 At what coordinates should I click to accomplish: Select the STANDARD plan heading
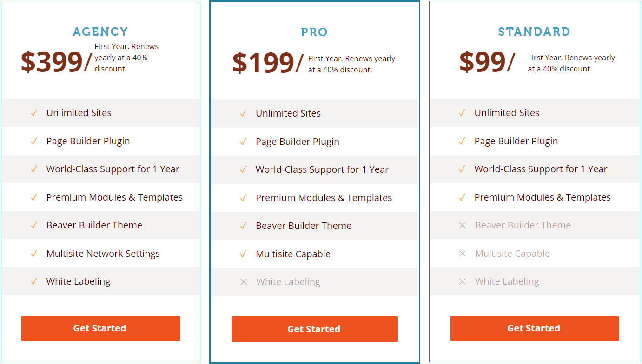(534, 32)
